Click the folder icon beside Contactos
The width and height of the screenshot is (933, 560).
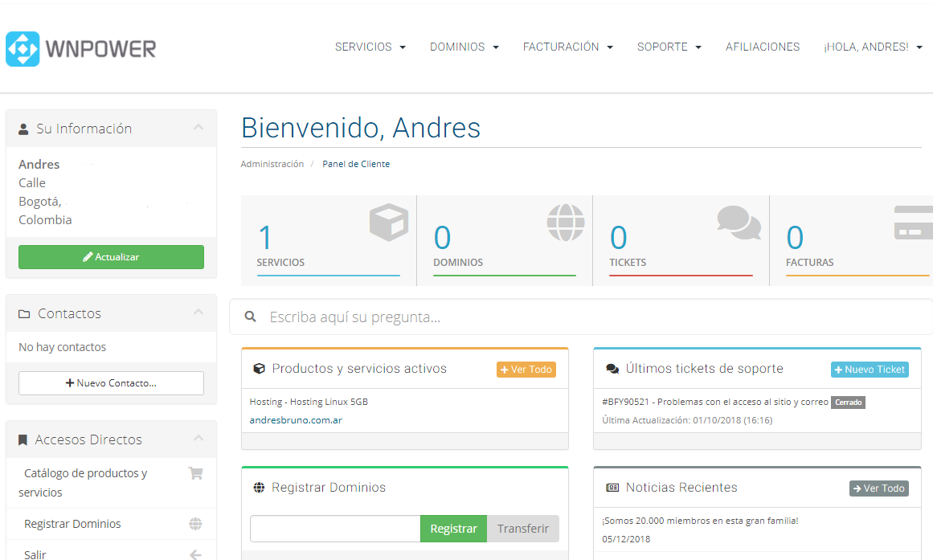24,313
